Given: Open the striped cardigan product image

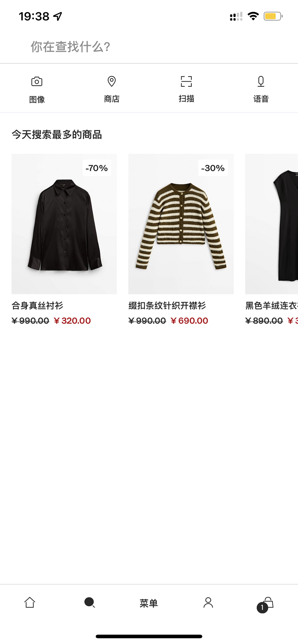Looking at the screenshot, I should click(x=181, y=224).
